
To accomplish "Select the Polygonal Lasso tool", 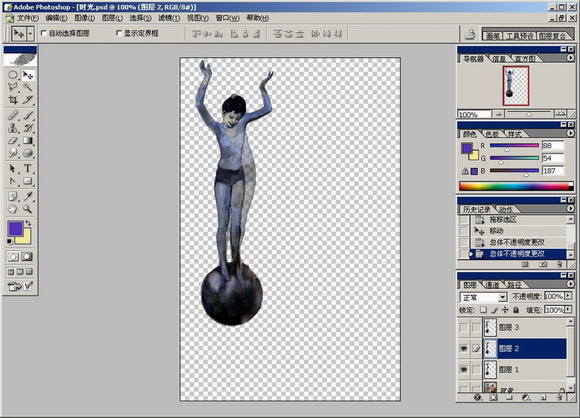I will pyautogui.click(x=13, y=87).
